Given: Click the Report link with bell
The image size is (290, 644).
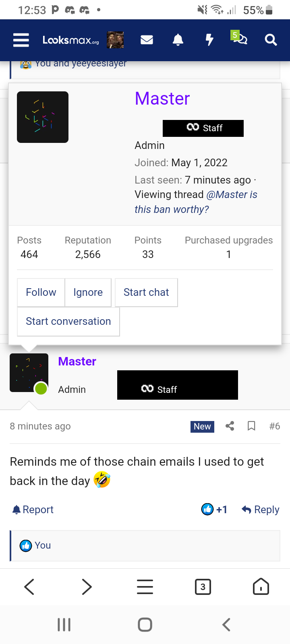Looking at the screenshot, I should 33,510.
